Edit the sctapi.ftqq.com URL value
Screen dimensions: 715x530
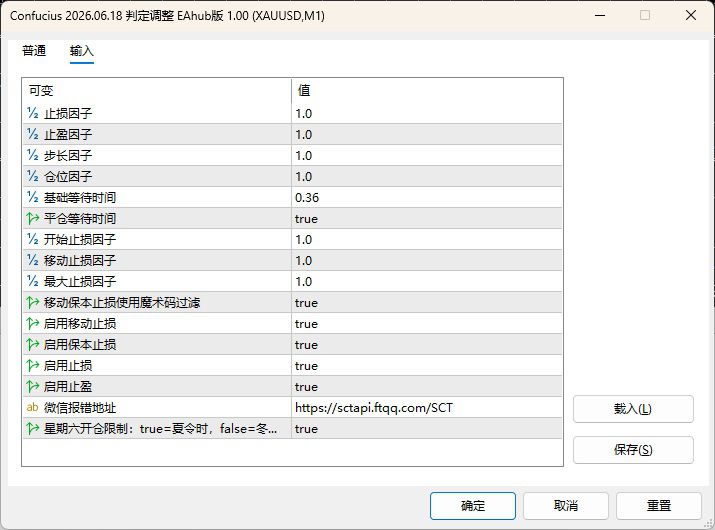[426, 407]
